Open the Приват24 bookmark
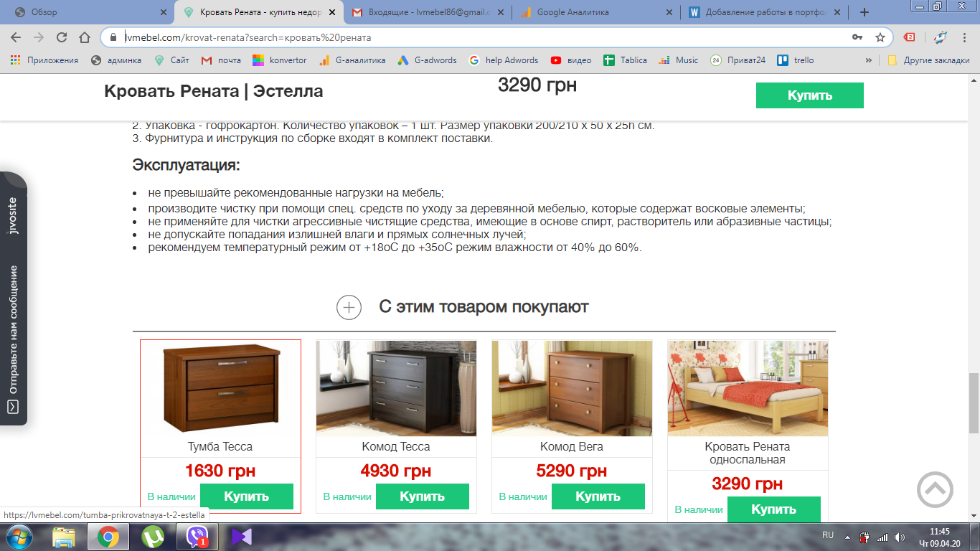The width and height of the screenshot is (980, 551). [x=738, y=60]
